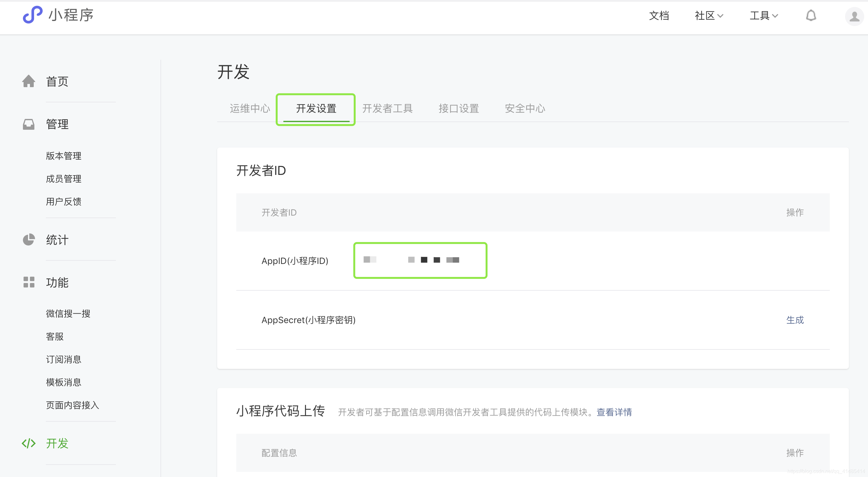Screen dimensions: 868x477
Task: Switch to the 接口设置 tab
Action: (x=459, y=108)
